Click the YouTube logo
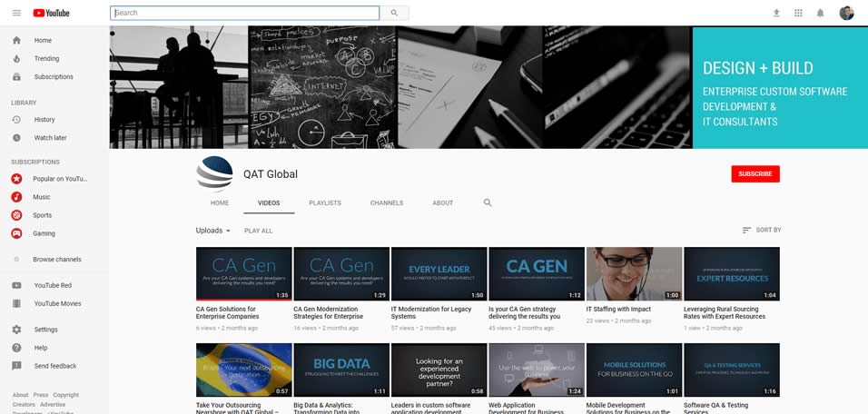Viewport: 868px width, 414px height. coord(52,13)
